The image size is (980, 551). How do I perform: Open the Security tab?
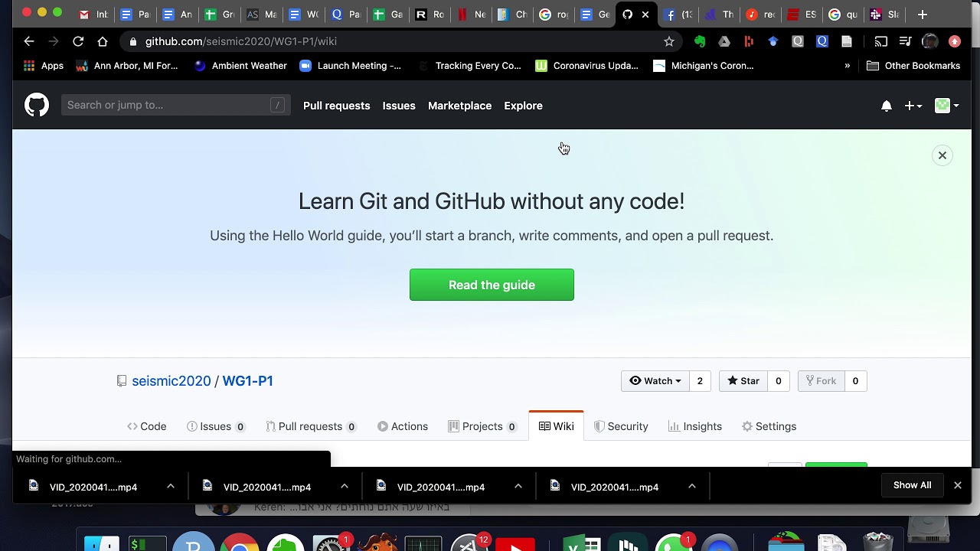(x=621, y=426)
